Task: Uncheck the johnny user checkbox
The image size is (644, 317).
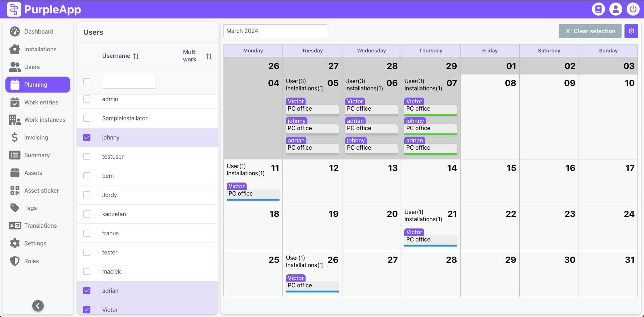Action: click(87, 137)
